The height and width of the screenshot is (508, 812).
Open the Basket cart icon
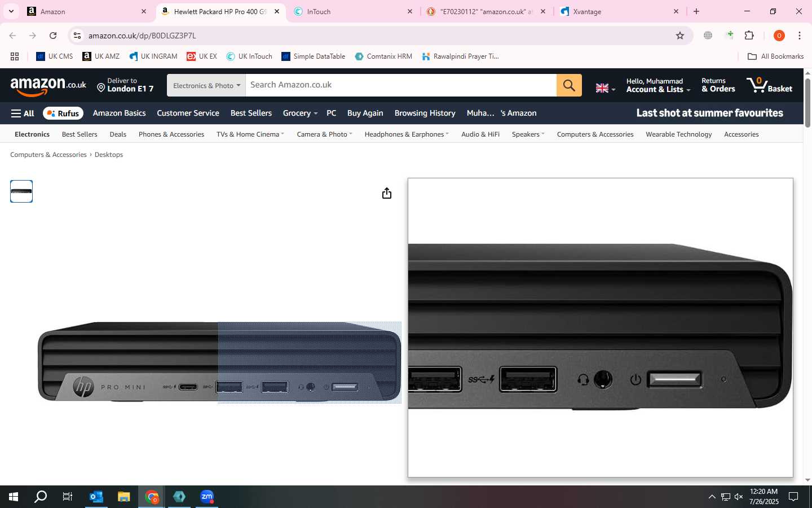click(x=769, y=85)
